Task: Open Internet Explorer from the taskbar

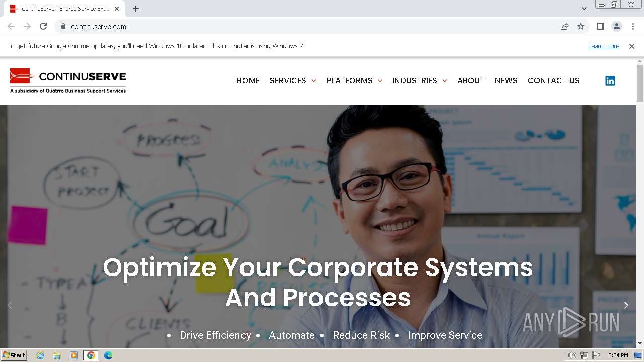Action: pos(40,355)
